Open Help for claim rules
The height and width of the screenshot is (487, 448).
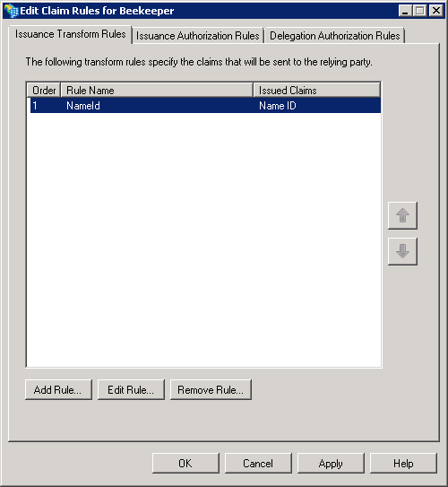pos(403,463)
